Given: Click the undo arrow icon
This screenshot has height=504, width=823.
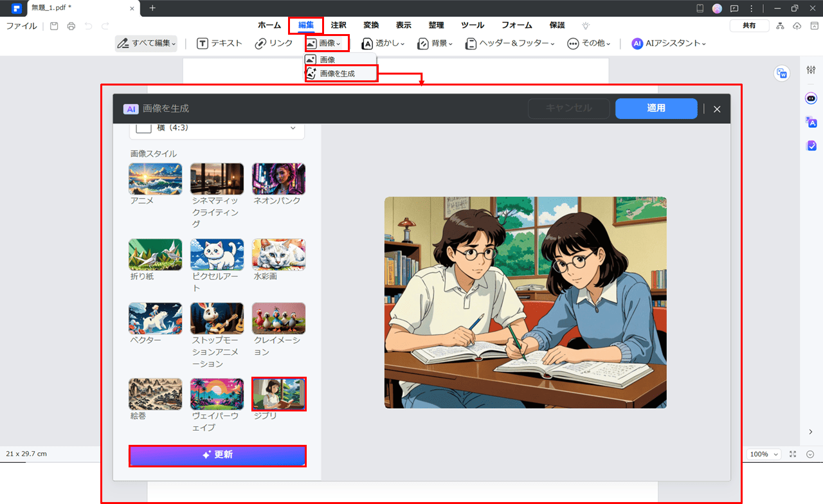Looking at the screenshot, I should (x=89, y=26).
